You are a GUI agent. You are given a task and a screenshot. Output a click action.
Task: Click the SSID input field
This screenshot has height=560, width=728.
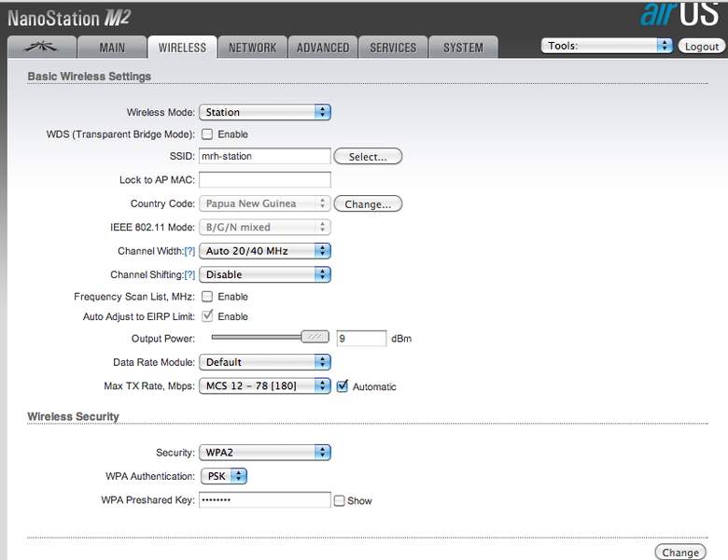click(x=265, y=156)
